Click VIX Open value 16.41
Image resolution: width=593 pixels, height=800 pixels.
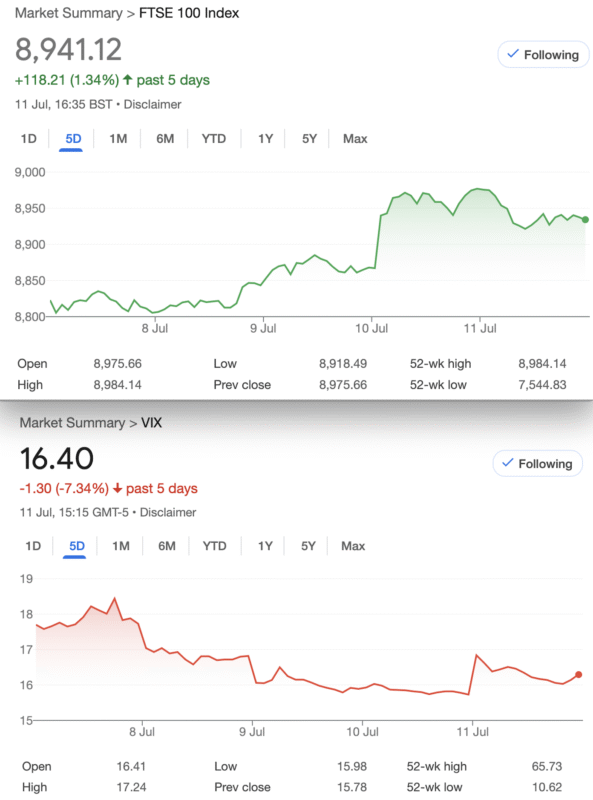(x=131, y=766)
